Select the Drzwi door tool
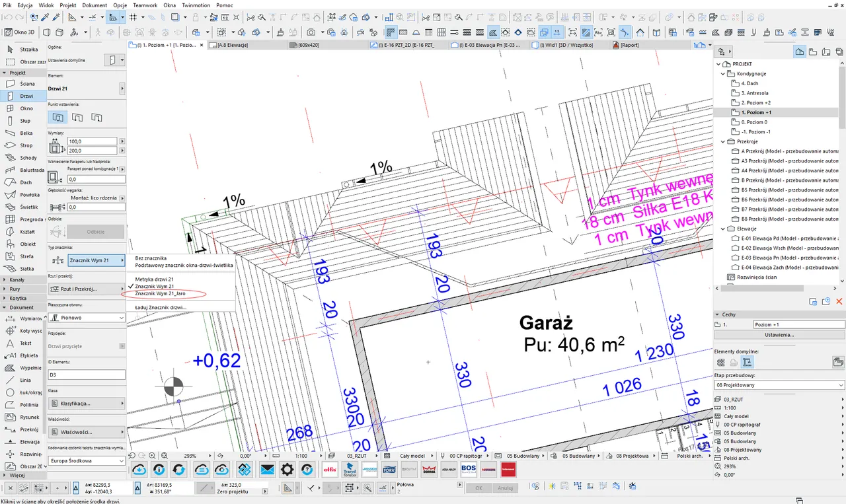The width and height of the screenshot is (846, 504). click(23, 96)
